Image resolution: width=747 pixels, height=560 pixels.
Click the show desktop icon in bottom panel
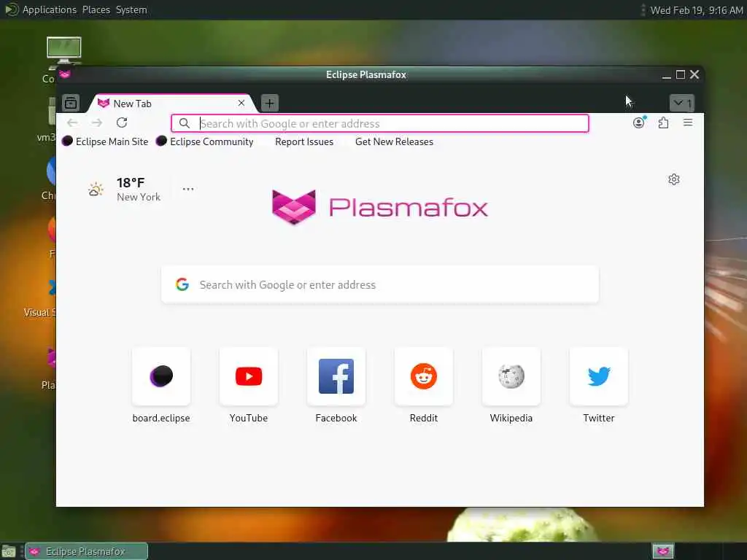coord(9,552)
